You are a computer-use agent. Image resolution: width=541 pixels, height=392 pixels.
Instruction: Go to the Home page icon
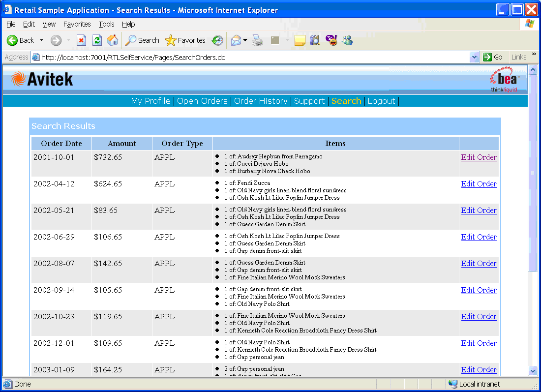tap(113, 40)
